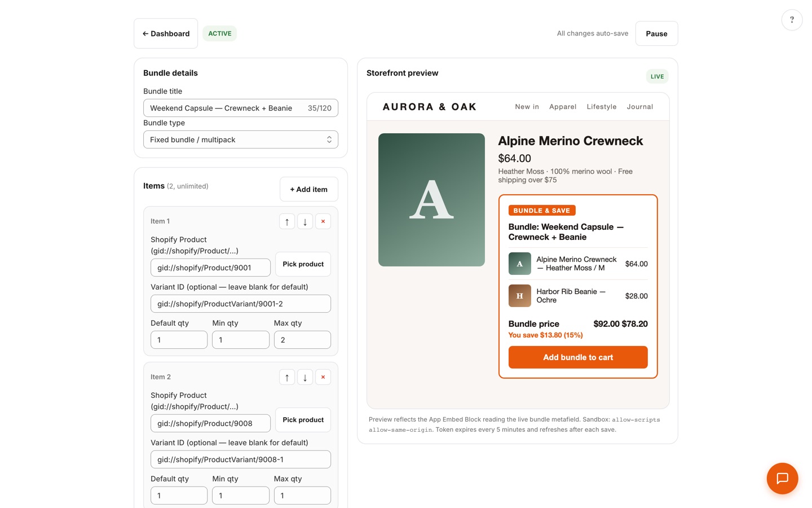Image resolution: width=812 pixels, height=508 pixels.
Task: Open Apparel storefront menu
Action: click(563, 107)
